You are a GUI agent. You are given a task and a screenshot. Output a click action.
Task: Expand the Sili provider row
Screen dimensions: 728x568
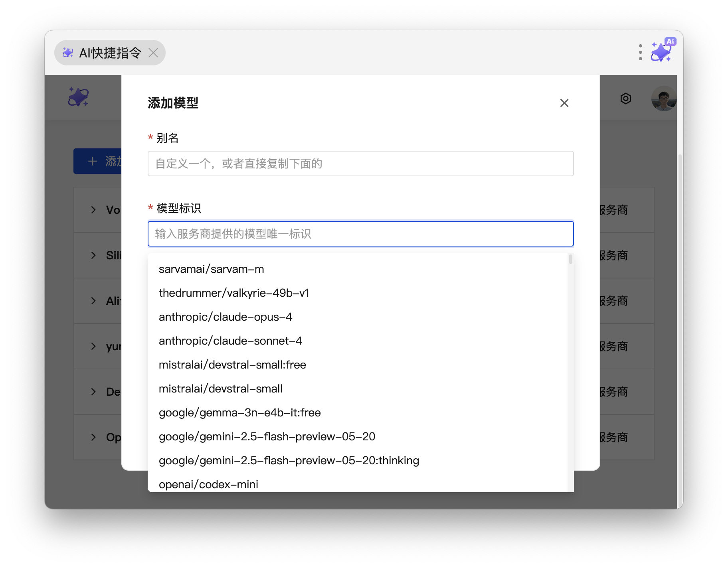(93, 255)
